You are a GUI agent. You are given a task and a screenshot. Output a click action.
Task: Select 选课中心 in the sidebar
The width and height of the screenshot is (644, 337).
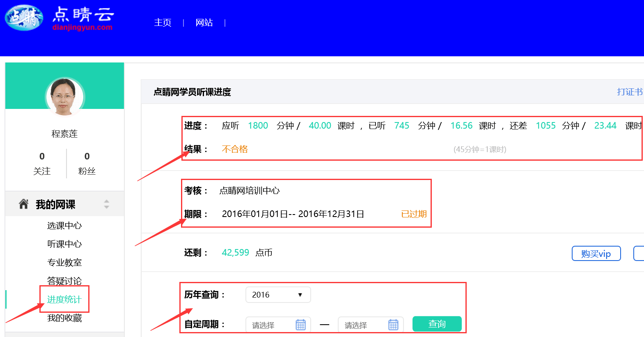pyautogui.click(x=64, y=226)
